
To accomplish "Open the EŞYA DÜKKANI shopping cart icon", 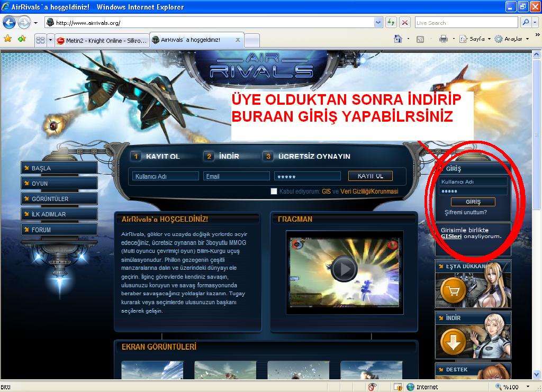I will click(x=453, y=291).
